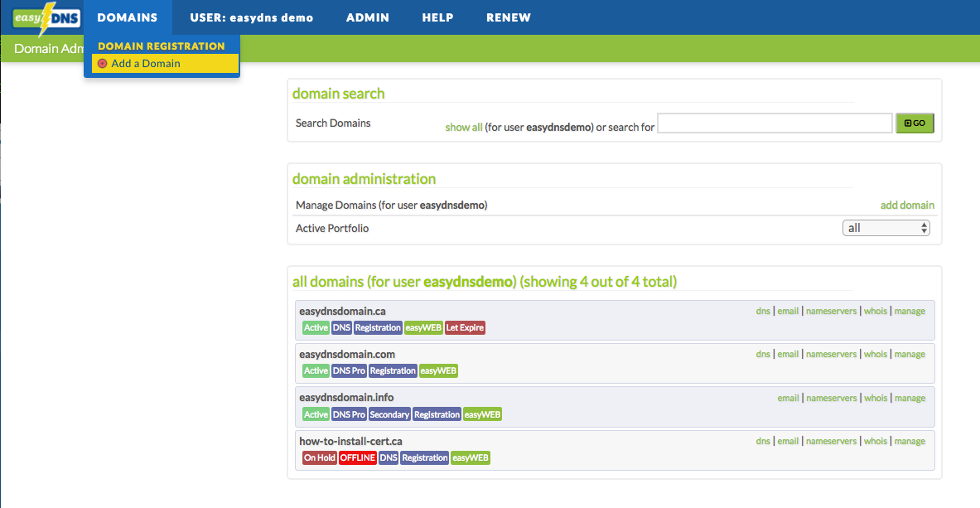Open dns for easydnsdomain.ca
The height and width of the screenshot is (508, 980).
(763, 311)
